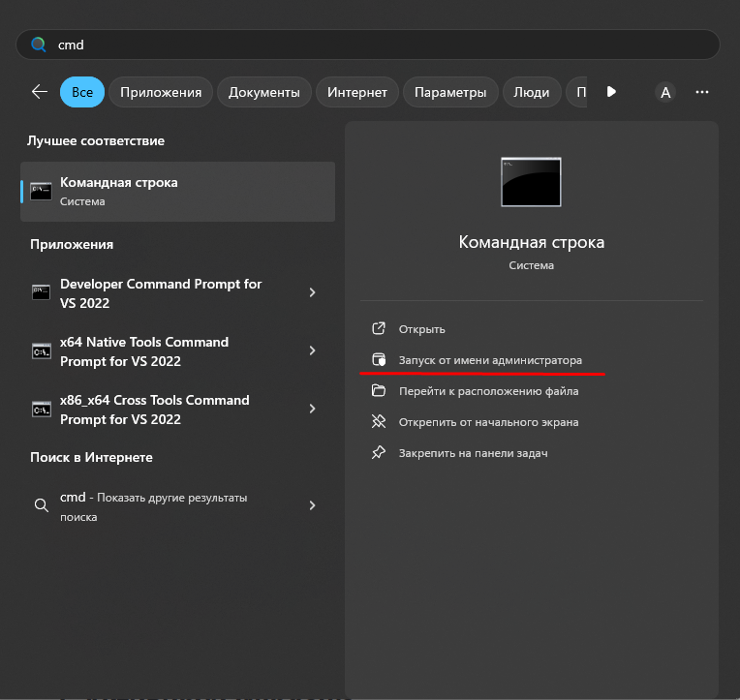This screenshot has width=740, height=700.
Task: Open x86_x64 Cross Tools Command Prompt result
Action: (x=177, y=409)
